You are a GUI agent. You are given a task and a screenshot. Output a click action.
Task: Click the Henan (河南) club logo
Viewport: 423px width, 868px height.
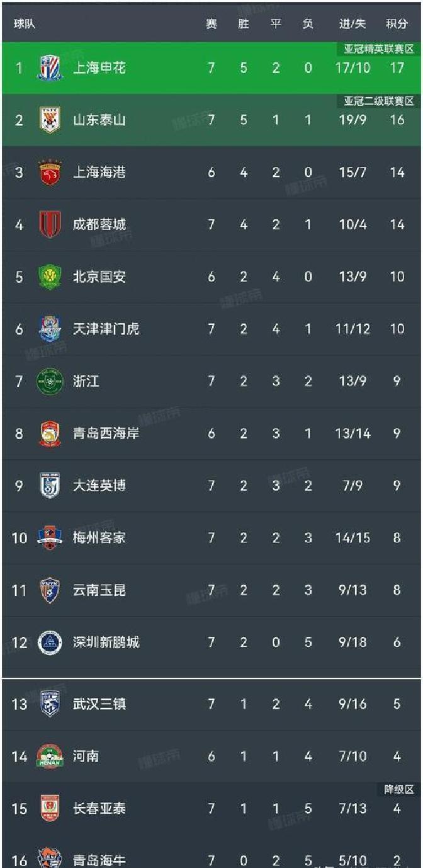50,756
